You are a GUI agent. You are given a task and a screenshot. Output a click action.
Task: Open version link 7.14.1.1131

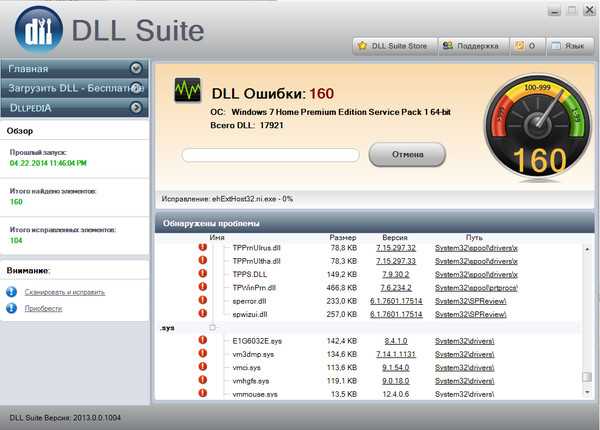point(396,354)
